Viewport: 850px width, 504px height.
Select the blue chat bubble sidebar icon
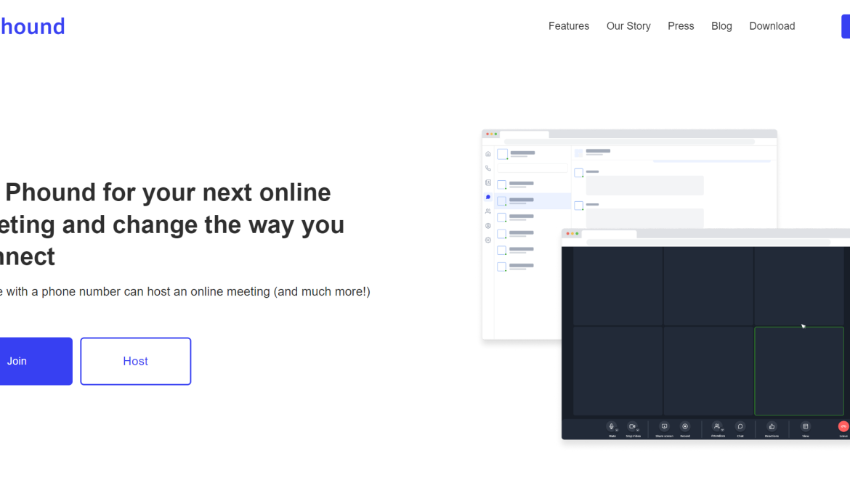[x=488, y=197]
